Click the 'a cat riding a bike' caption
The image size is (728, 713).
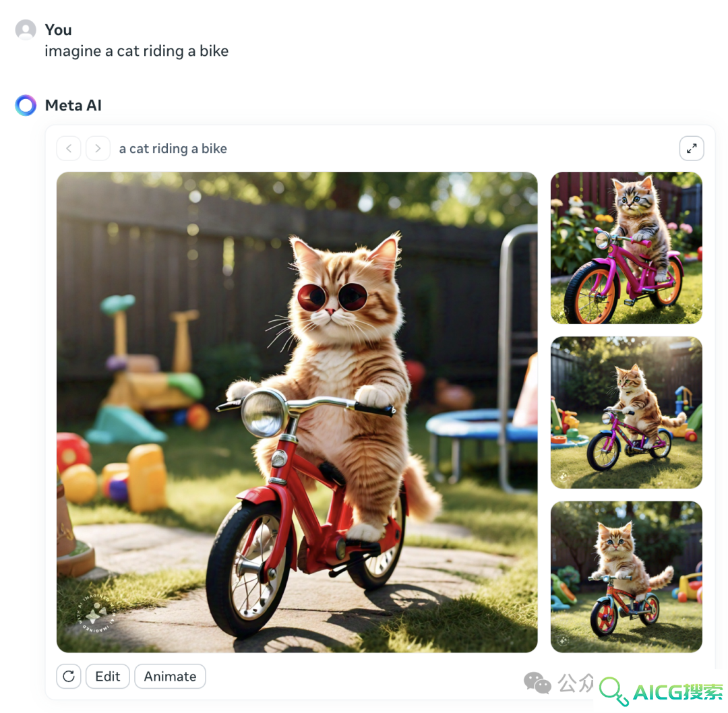[173, 148]
